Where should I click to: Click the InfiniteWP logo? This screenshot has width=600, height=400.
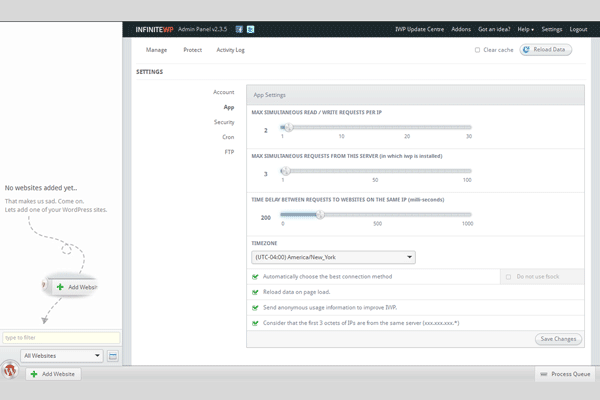pyautogui.click(x=158, y=30)
